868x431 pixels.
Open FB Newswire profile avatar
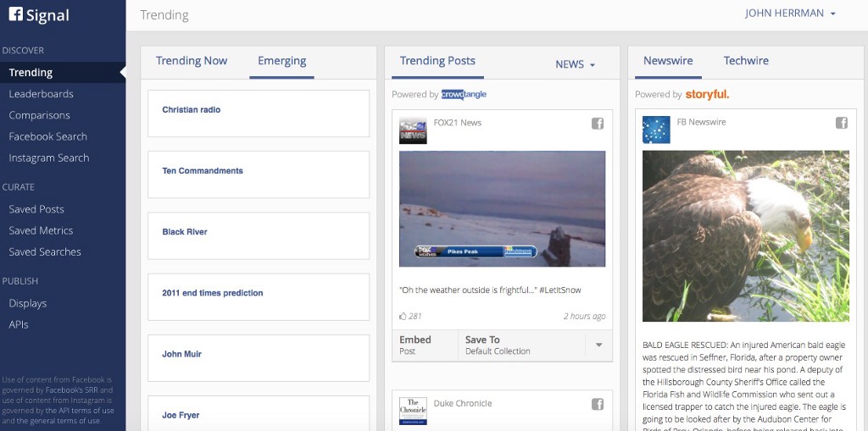(x=656, y=130)
